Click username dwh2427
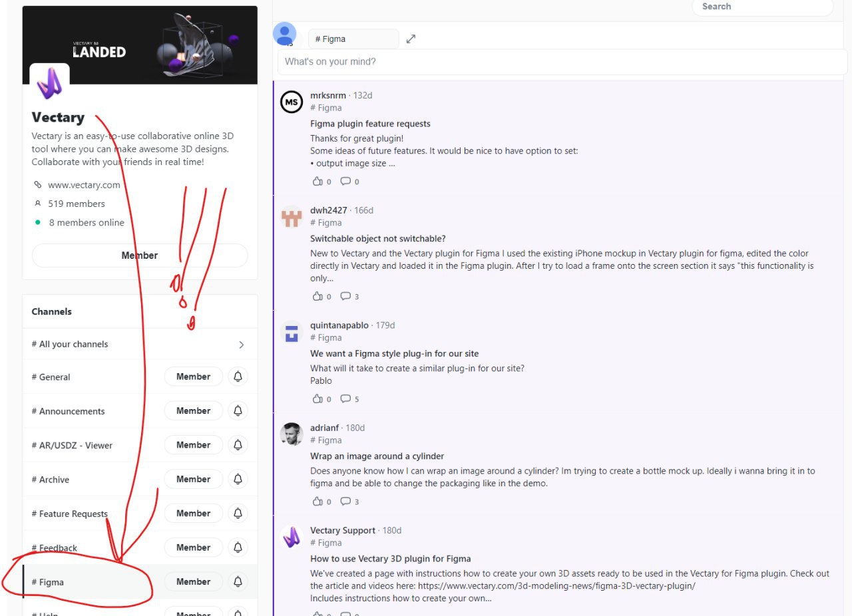Viewport: 852px width, 616px height. coord(329,210)
